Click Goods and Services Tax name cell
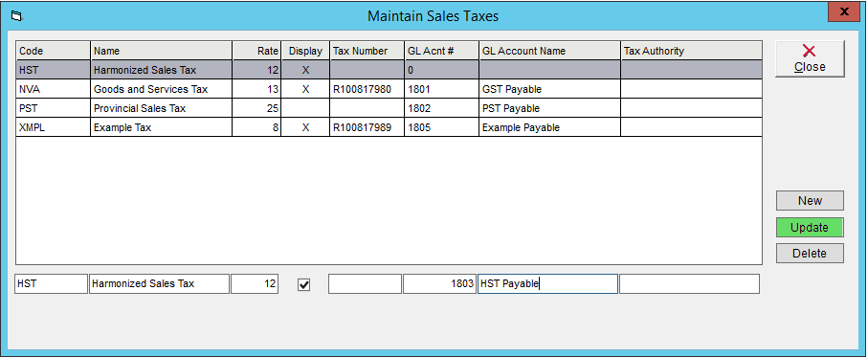 point(161,89)
